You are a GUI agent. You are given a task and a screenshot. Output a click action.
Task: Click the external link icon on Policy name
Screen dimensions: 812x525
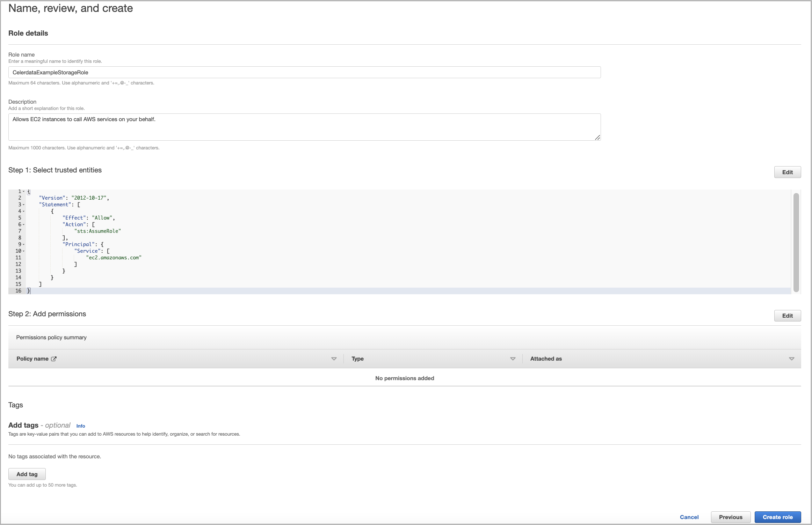tap(54, 359)
